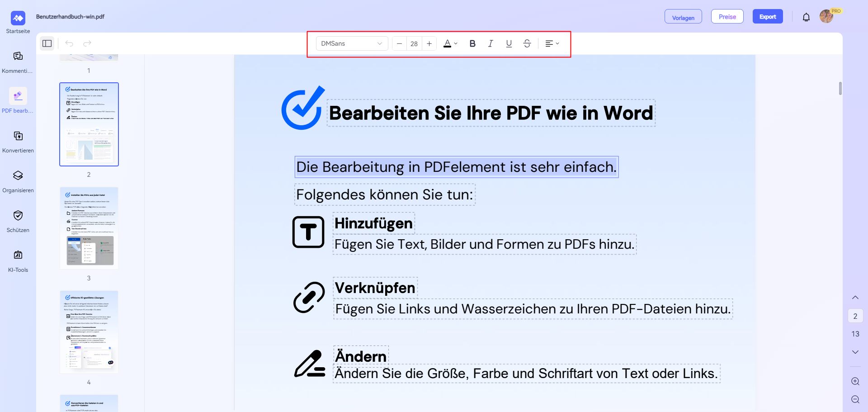Screen dimensions: 868x412
Task: Toggle the thumbnail side panel
Action: 47,43
